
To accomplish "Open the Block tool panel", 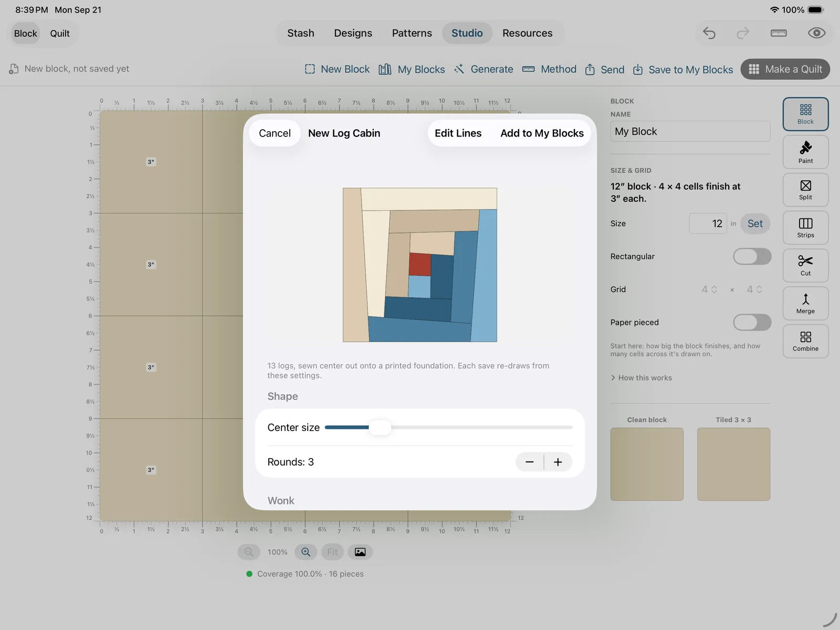I will (x=805, y=114).
